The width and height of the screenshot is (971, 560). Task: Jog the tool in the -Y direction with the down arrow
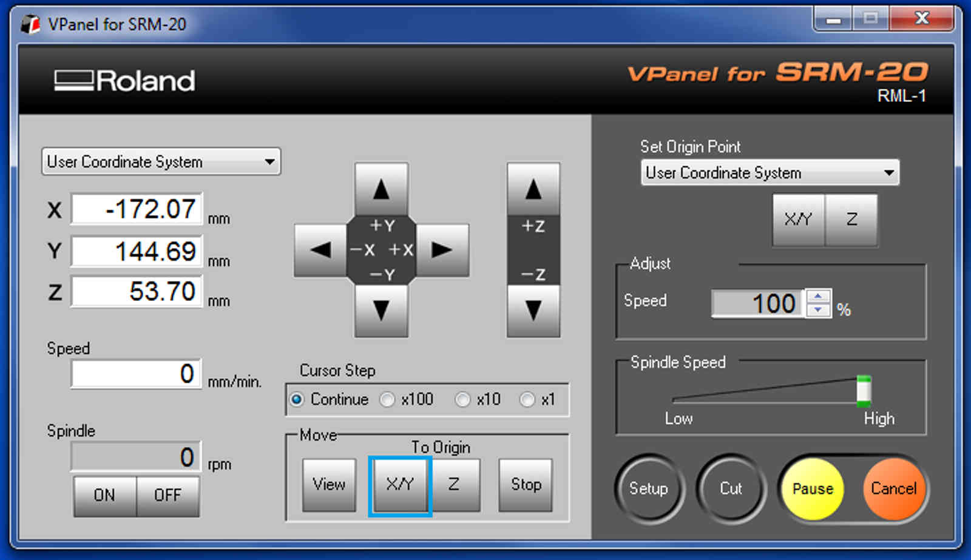click(x=381, y=310)
